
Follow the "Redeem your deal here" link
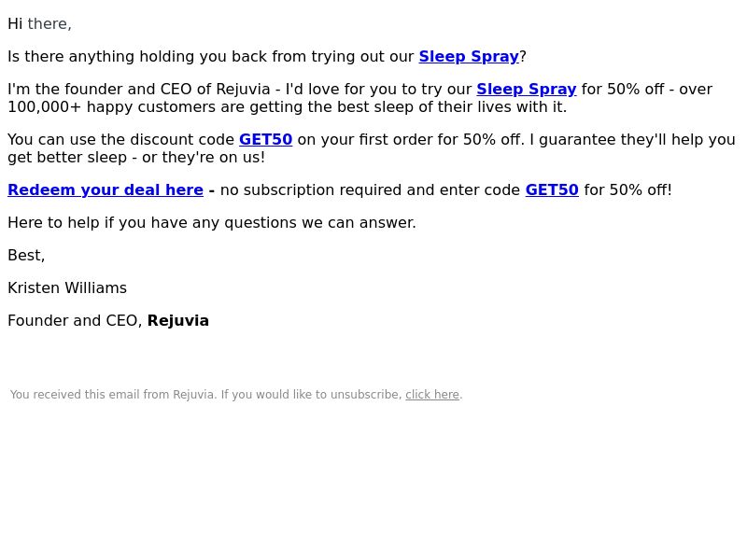click(x=106, y=190)
